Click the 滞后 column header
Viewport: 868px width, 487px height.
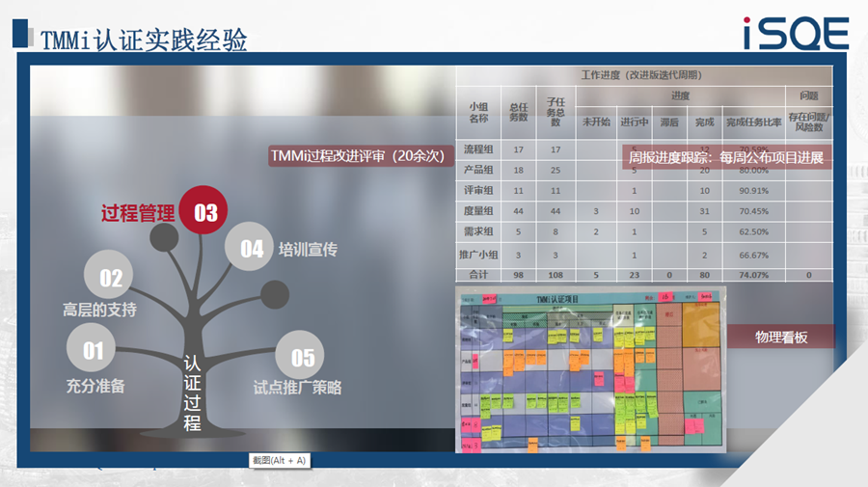click(668, 122)
